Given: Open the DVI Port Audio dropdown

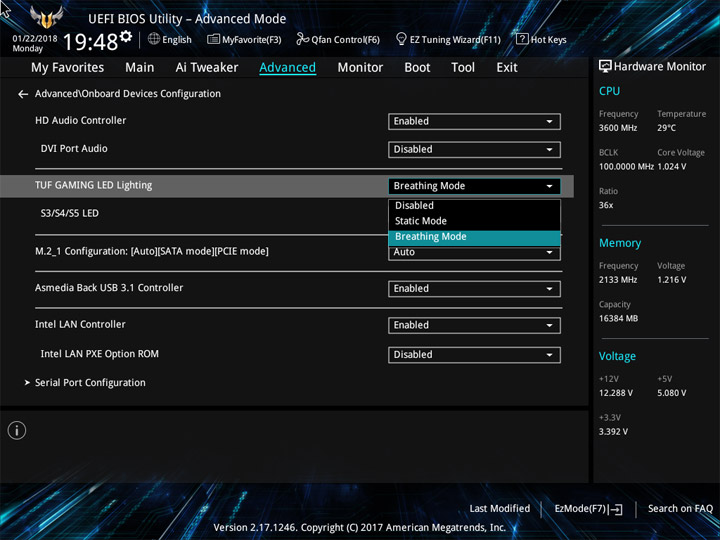Looking at the screenshot, I should (474, 150).
